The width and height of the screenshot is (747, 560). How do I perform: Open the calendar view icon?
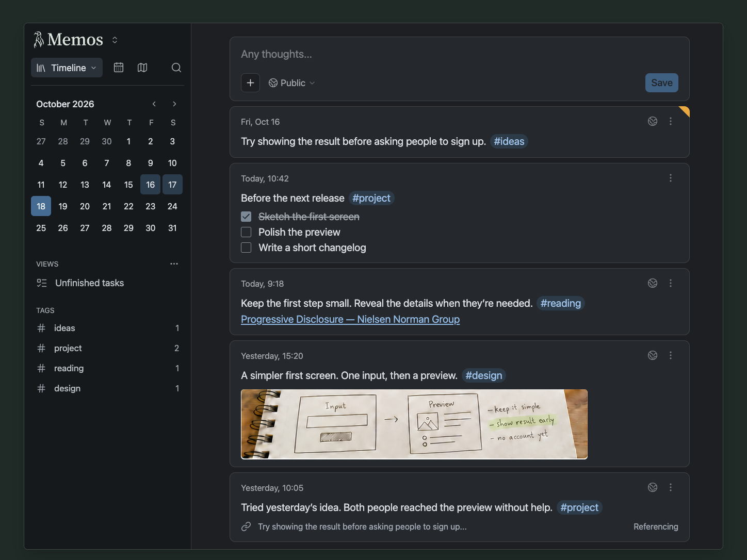pos(119,68)
